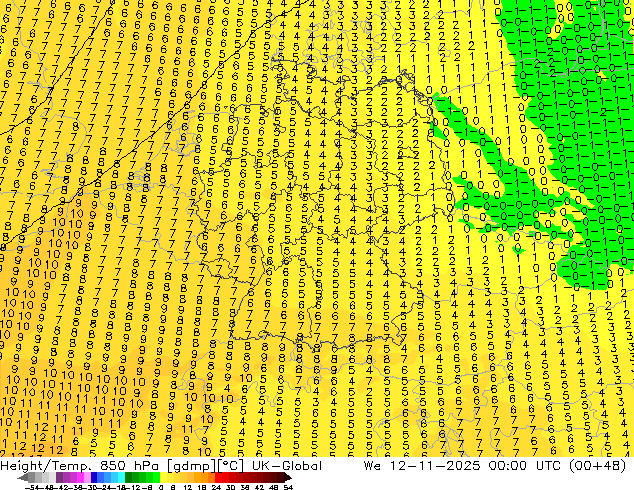The height and width of the screenshot is (490, 634).
Task: Click the 'UK-Global' model label
Action: tap(287, 466)
